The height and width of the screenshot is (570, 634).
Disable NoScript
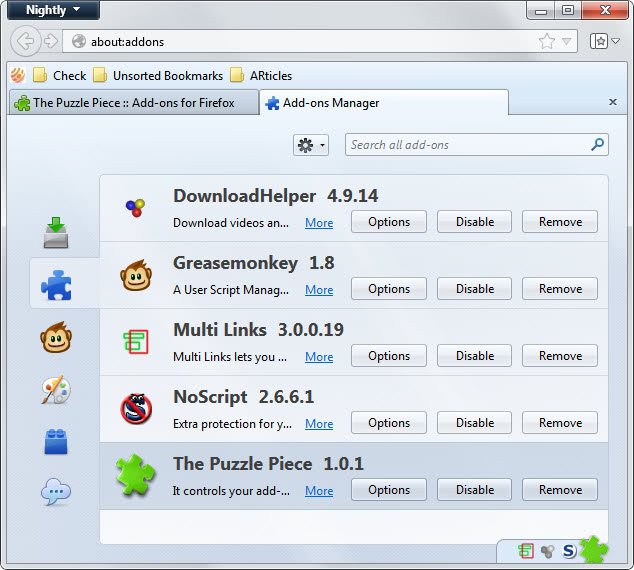(x=474, y=423)
